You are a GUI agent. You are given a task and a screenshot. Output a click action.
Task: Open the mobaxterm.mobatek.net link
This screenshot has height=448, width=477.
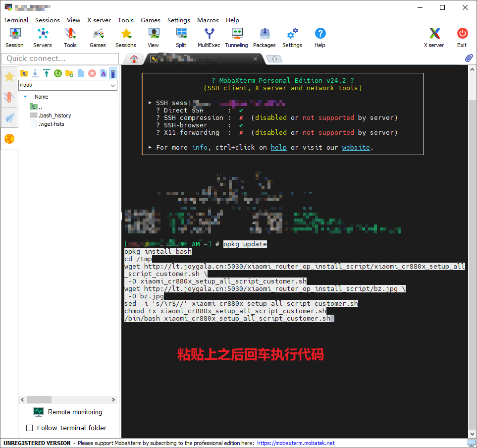296,443
